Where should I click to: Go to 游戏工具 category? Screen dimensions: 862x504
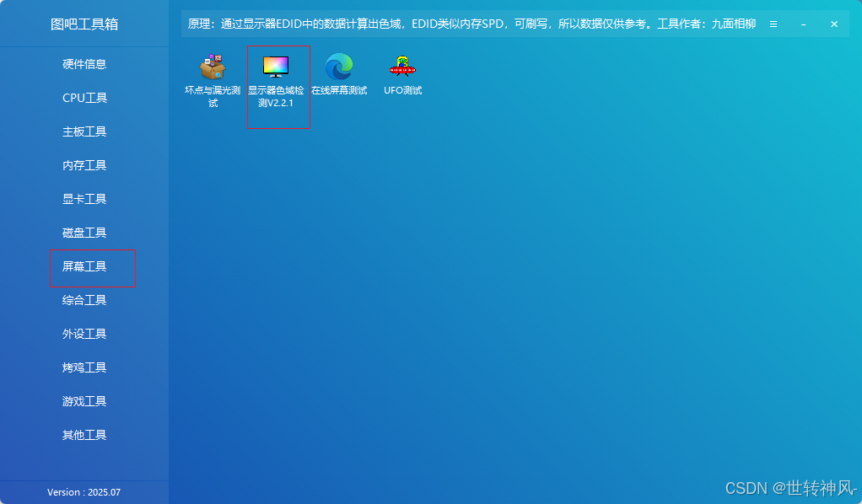click(x=84, y=401)
